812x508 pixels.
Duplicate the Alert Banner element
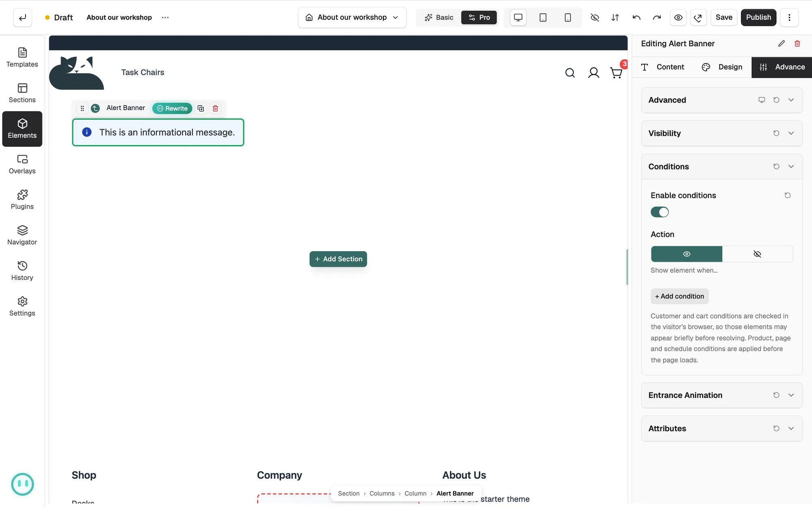click(201, 108)
